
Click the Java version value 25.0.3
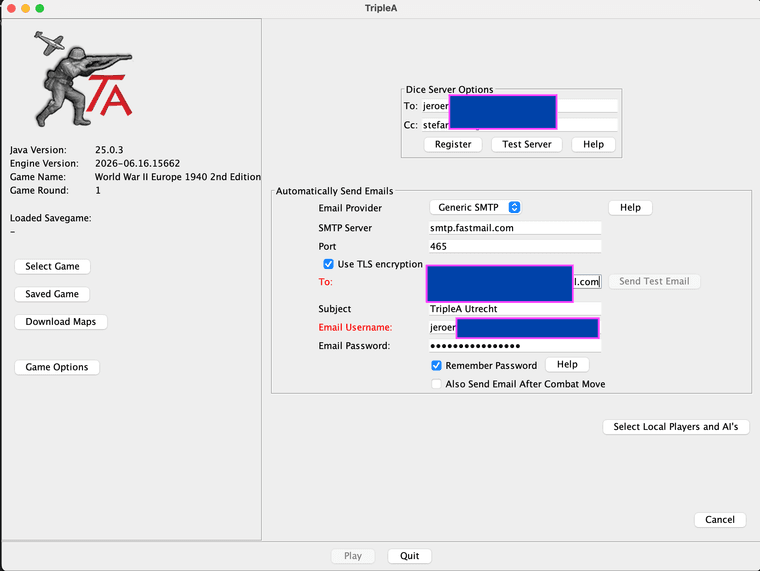click(x=109, y=150)
